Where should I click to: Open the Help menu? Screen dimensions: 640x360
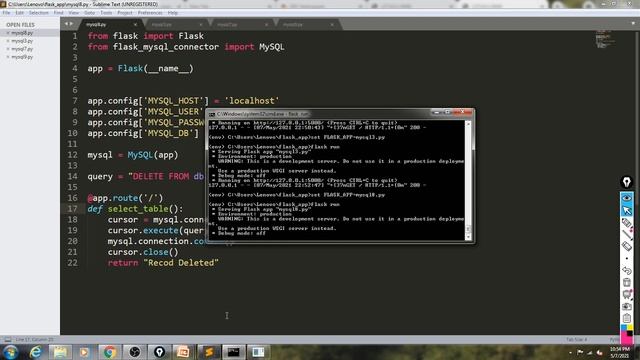tap(173, 13)
